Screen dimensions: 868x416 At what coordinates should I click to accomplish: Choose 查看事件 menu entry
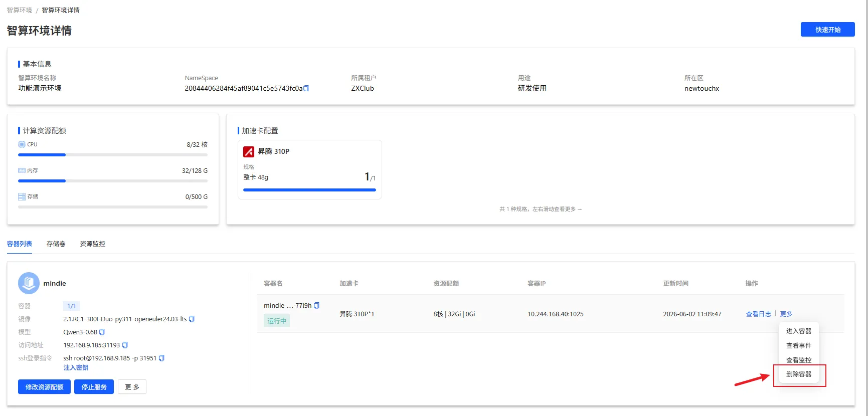tap(799, 345)
